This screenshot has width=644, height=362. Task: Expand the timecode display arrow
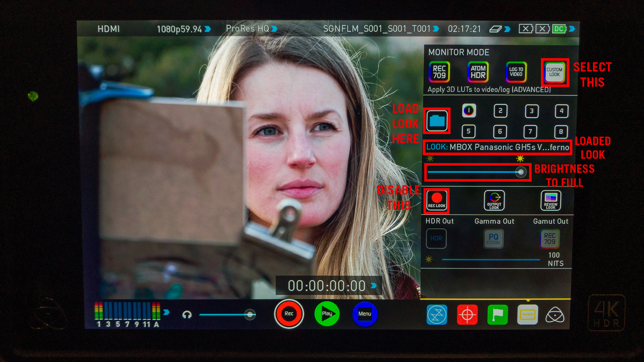(374, 285)
